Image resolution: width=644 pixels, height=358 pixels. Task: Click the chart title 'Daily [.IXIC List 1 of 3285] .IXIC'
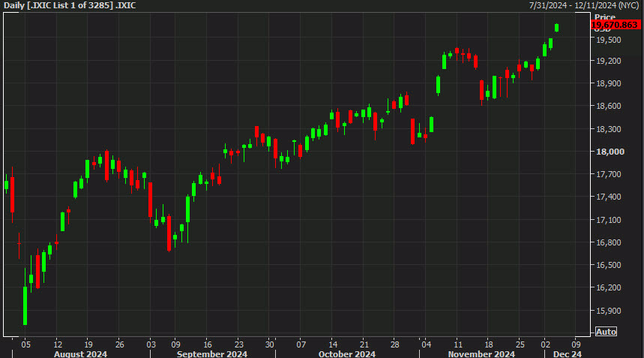[70, 5]
